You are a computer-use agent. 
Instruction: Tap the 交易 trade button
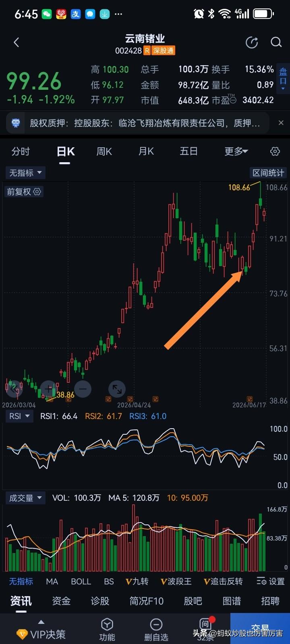(260, 628)
